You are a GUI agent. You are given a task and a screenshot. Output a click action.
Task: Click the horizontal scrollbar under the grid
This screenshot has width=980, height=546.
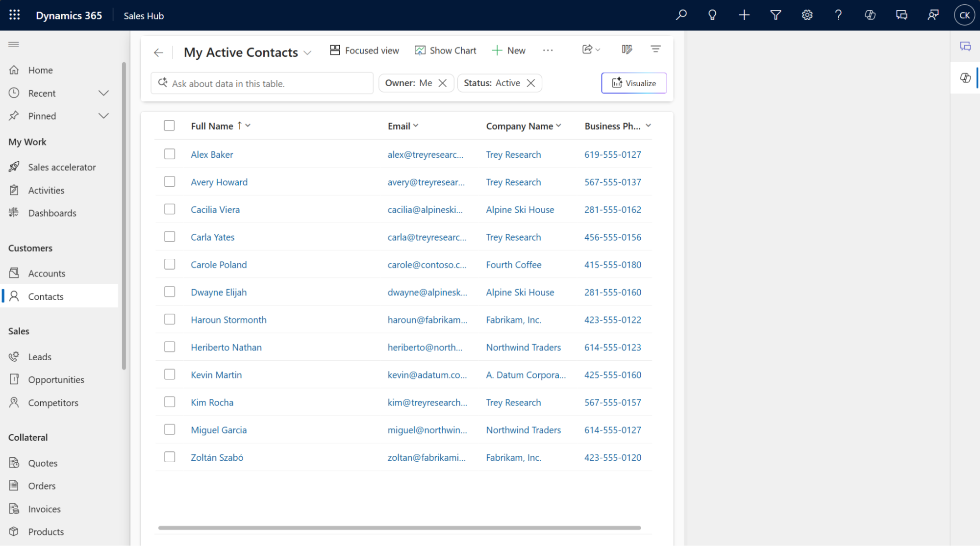(400, 528)
